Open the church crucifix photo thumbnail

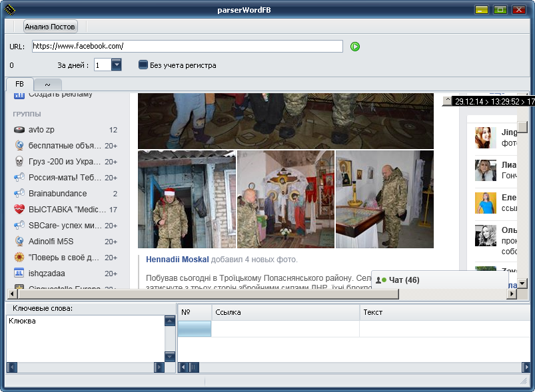[x=286, y=199]
